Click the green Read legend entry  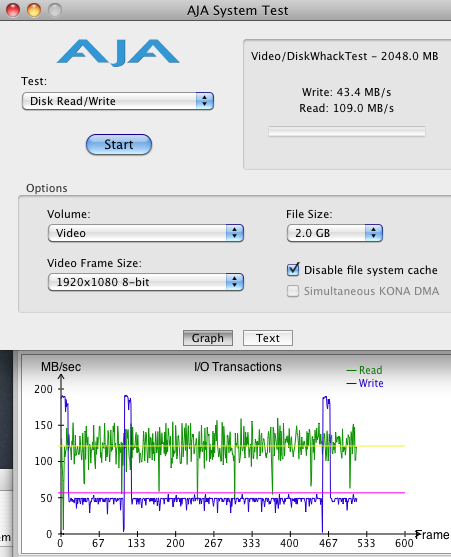click(x=365, y=370)
